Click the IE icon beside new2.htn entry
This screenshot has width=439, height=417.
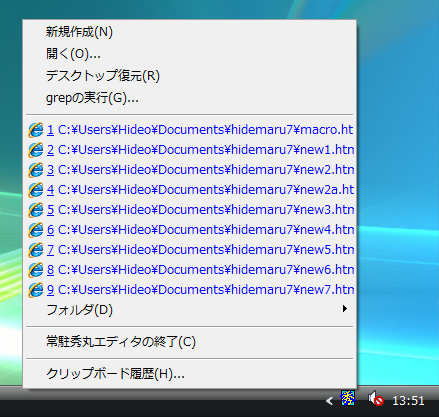(x=36, y=170)
